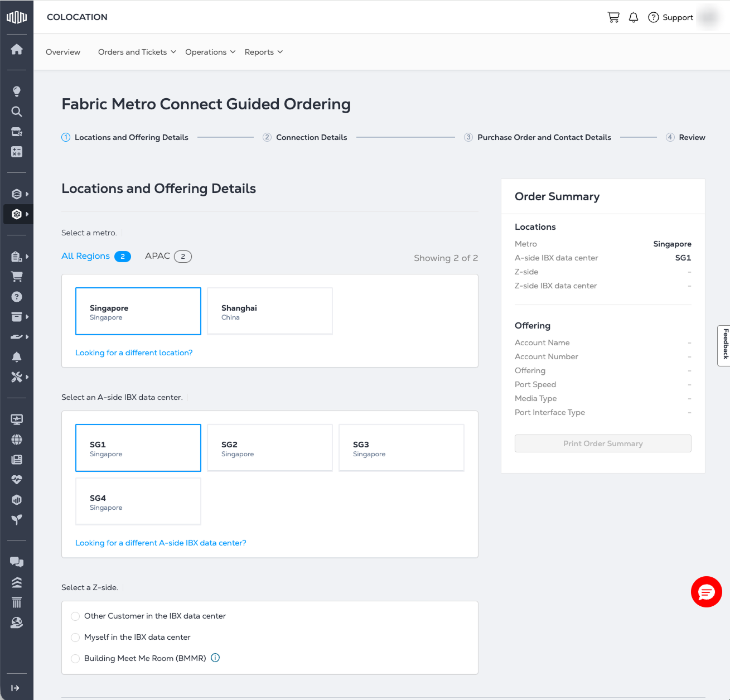Switch to the All Regions filter tab
The height and width of the screenshot is (700, 730).
click(x=96, y=256)
